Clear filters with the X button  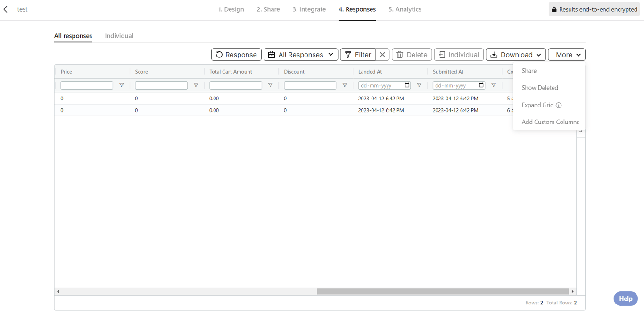(x=382, y=55)
